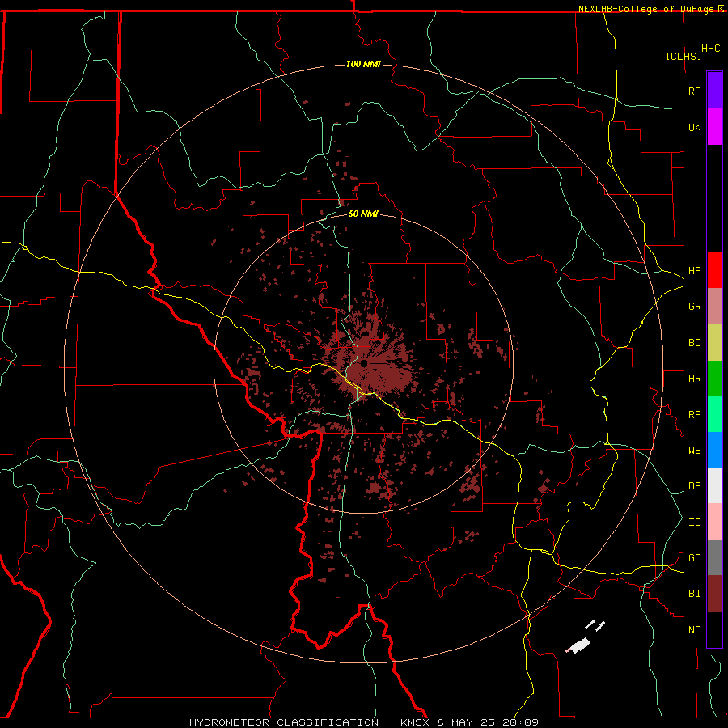This screenshot has width=728, height=728.
Task: Click the white dry snow echo in southeast
Action: click(x=579, y=645)
